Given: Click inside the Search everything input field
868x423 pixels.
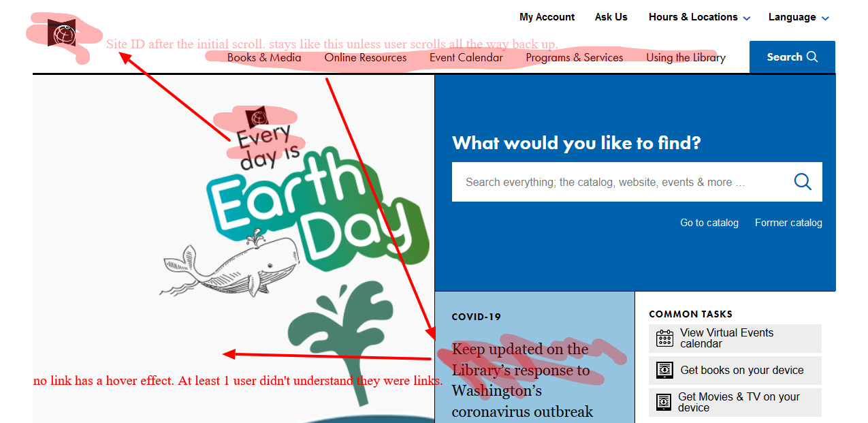Looking at the screenshot, I should coord(613,182).
